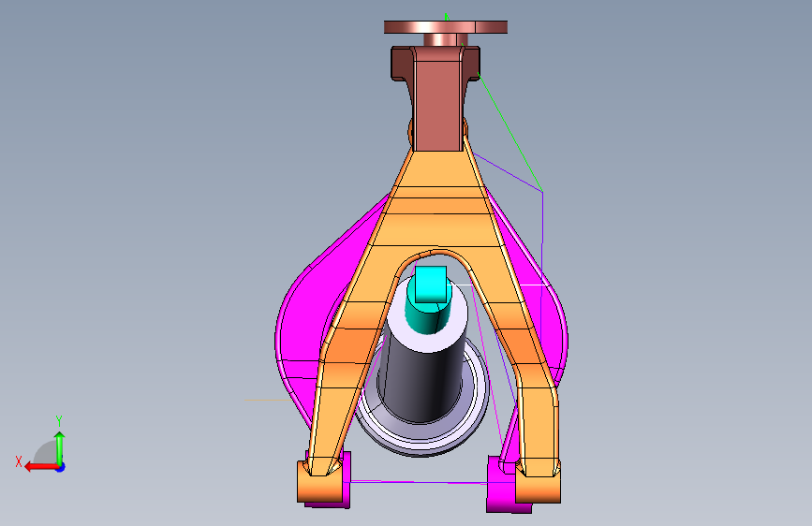Click the 'X' label on the triad
This screenshot has width=812, height=526.
click(x=19, y=461)
